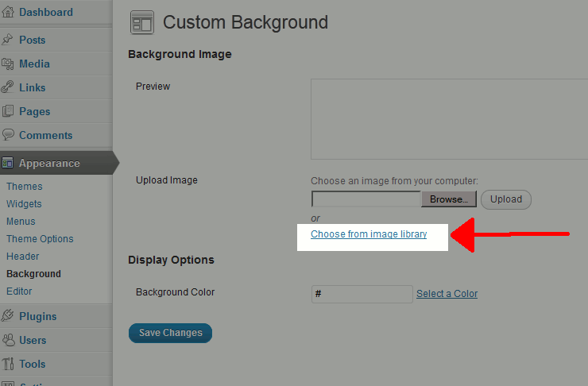This screenshot has width=588, height=386.
Task: Click the Posts pushpin icon
Action: [7, 40]
